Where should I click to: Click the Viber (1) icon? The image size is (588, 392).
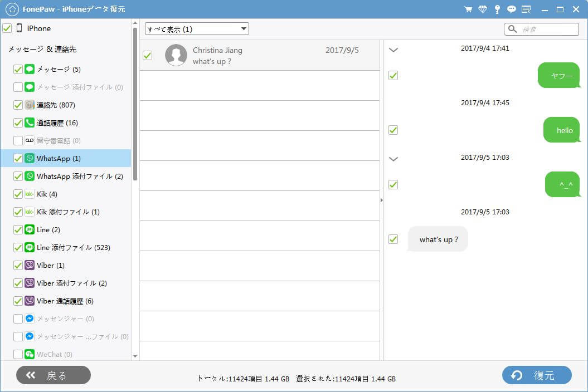pos(30,265)
